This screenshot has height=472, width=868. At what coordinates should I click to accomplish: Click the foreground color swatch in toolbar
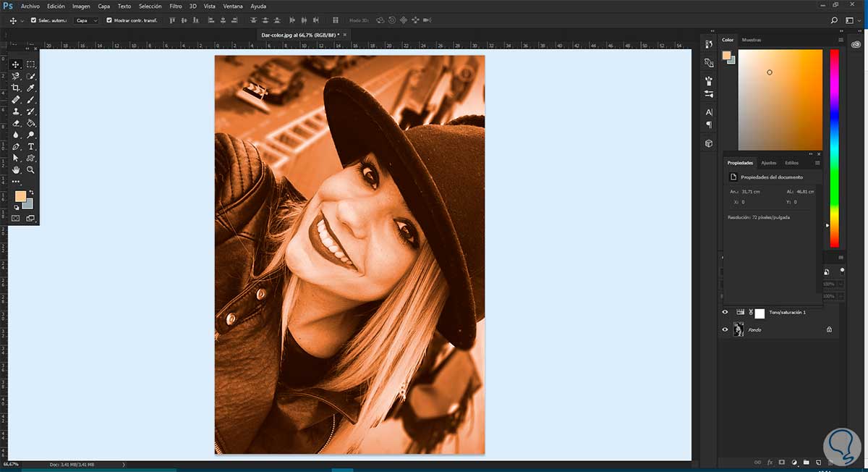click(x=20, y=197)
